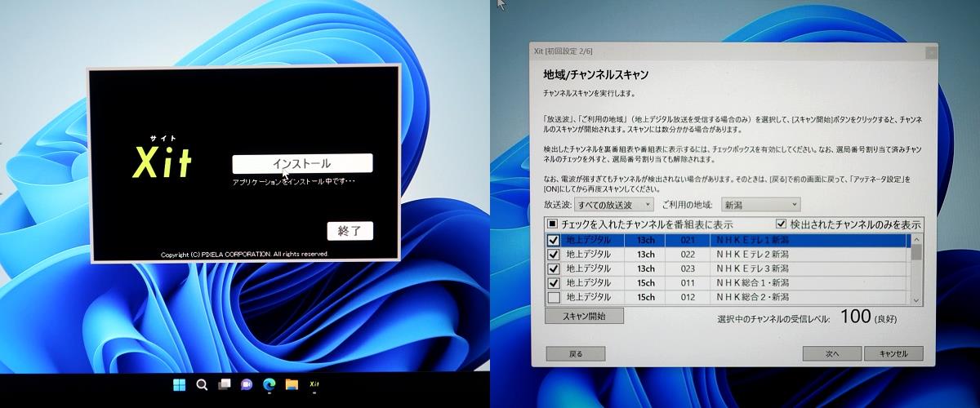Uncheck the ＮＨＫＥテレ３新潟 row checkbox

(x=554, y=268)
